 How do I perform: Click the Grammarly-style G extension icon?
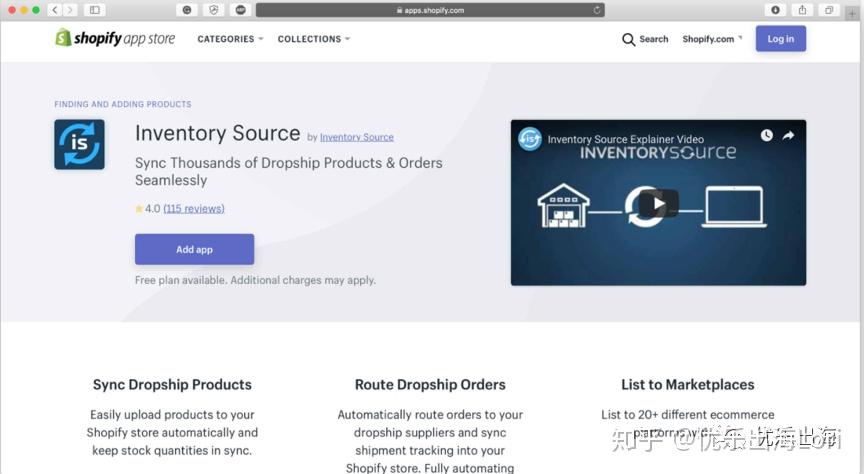pos(187,10)
